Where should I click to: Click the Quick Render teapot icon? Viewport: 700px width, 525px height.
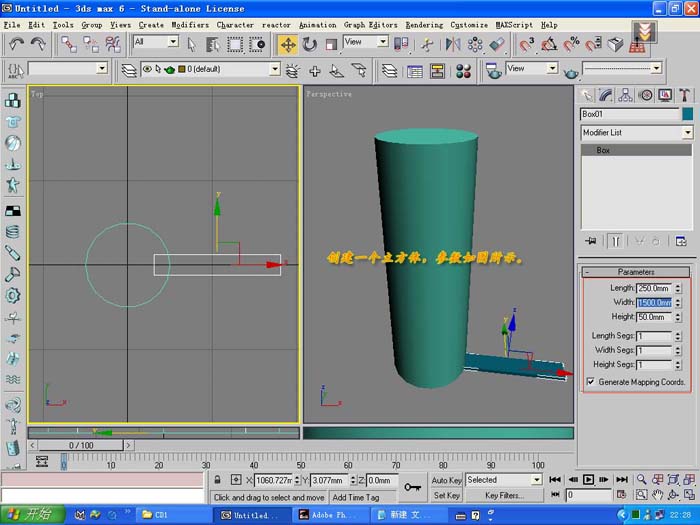click(x=571, y=72)
